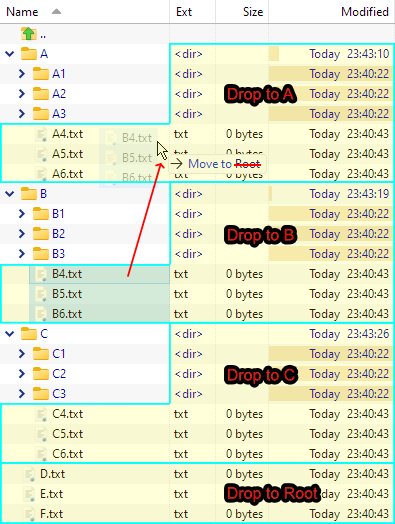
Task: Select the B4.txt file name
Action: 67,274
